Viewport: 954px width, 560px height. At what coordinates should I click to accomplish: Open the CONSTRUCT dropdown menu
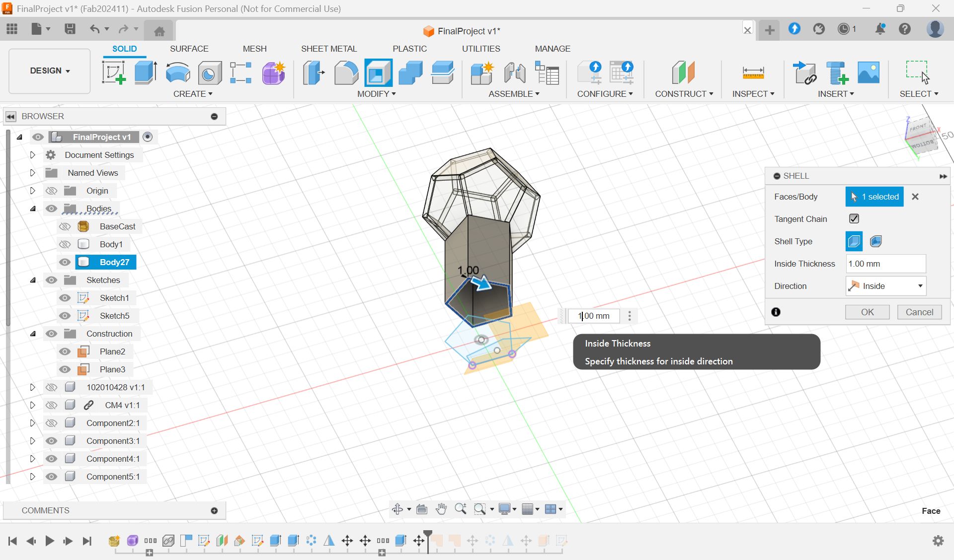[x=684, y=94]
